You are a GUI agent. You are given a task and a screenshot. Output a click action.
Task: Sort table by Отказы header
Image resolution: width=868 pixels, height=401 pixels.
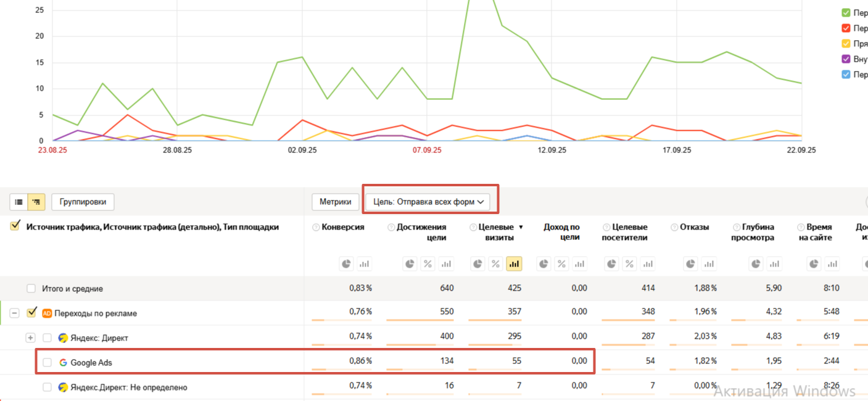pos(694,227)
